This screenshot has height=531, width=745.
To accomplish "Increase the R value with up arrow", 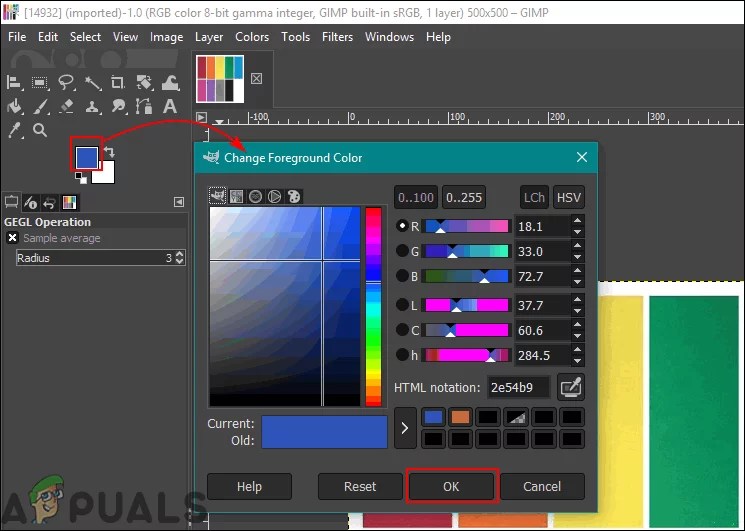I will (577, 220).
